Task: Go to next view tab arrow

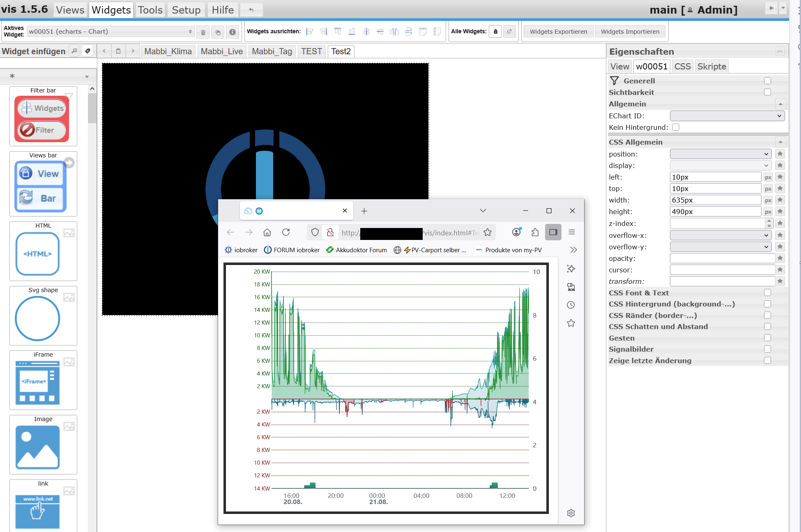Action: pos(133,51)
